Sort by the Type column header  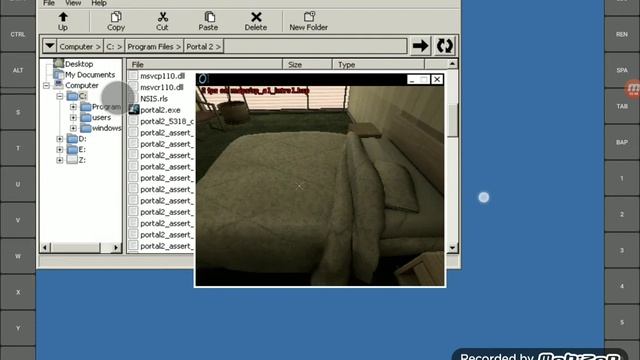tap(378, 64)
